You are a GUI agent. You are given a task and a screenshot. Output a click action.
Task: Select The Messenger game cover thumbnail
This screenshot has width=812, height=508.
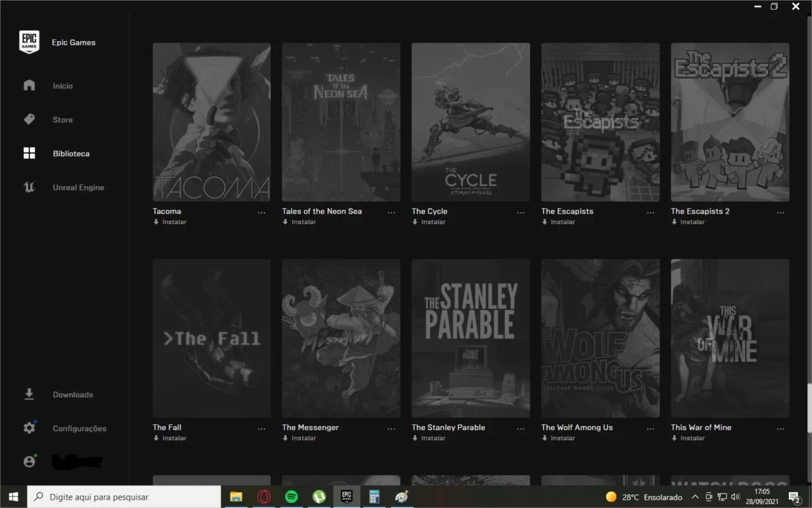[341, 338]
